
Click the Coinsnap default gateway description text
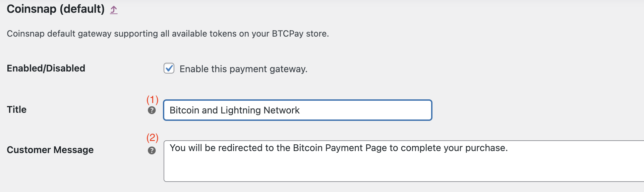pyautogui.click(x=168, y=34)
